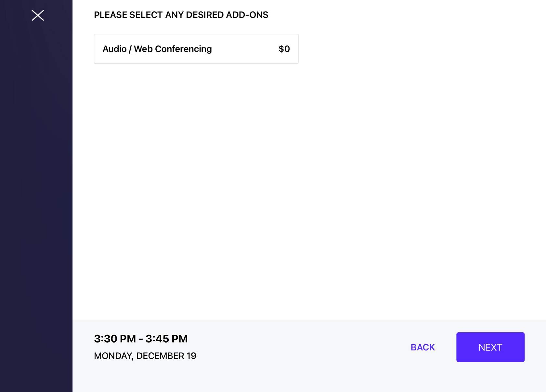Click the word ADD-ONS in the heading

[x=247, y=15]
